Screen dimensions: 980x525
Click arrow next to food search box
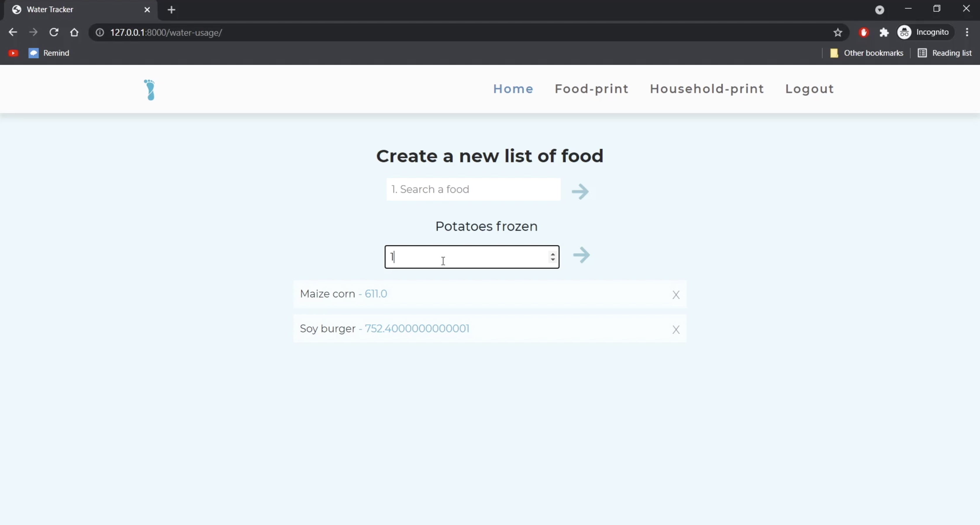580,191
